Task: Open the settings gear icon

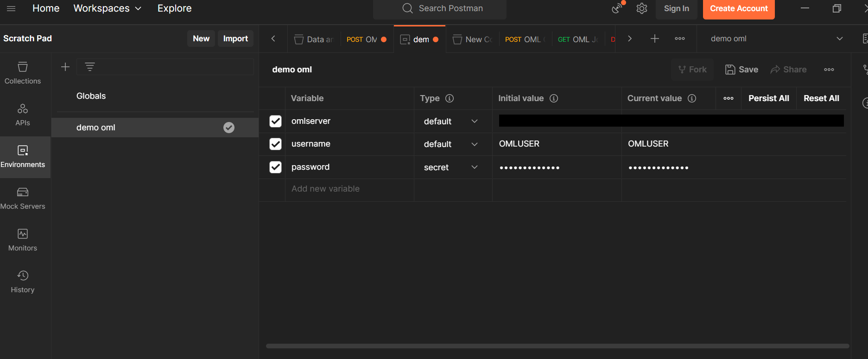Action: click(642, 8)
